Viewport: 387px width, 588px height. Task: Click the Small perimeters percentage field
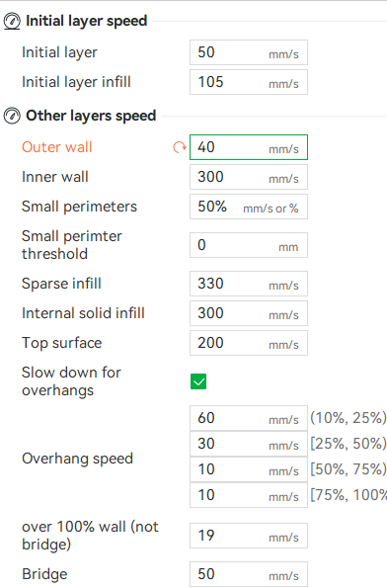point(249,207)
